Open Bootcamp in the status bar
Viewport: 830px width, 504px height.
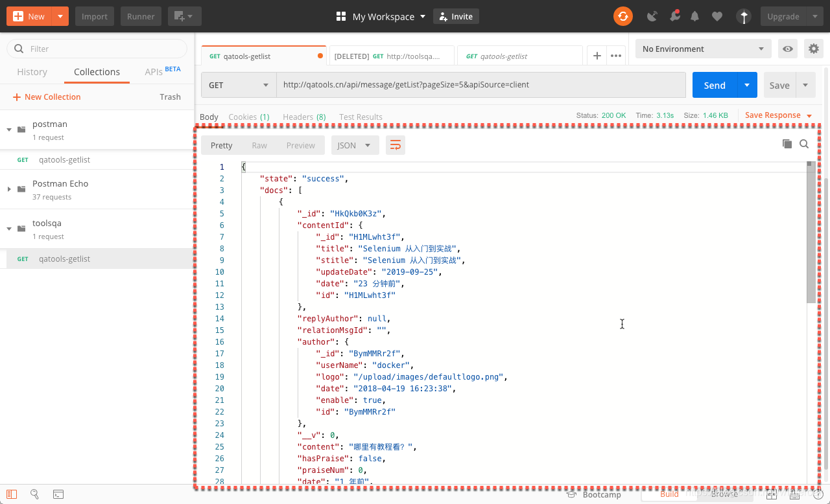[595, 494]
